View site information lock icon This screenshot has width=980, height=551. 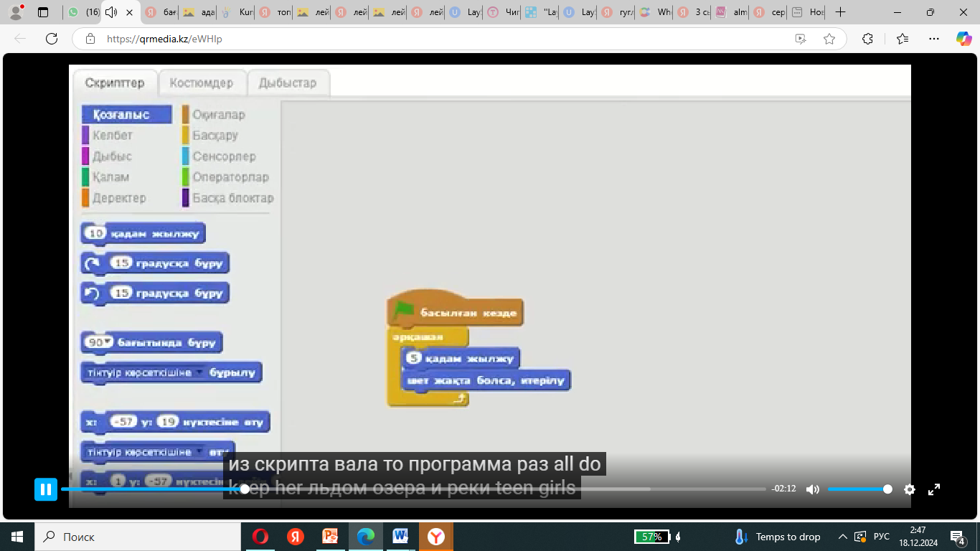(90, 39)
